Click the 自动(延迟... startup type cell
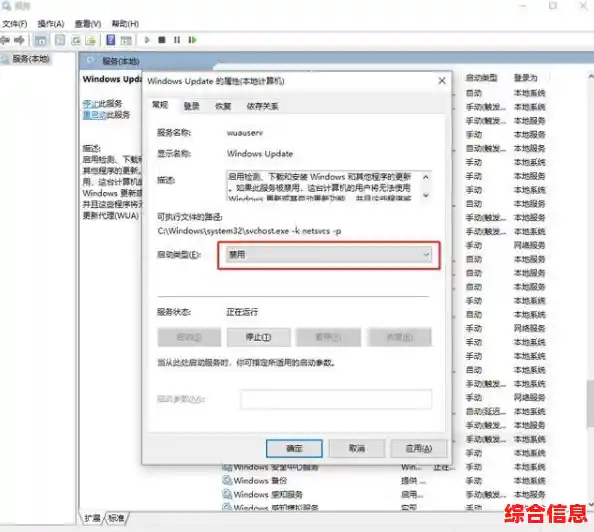 (x=486, y=412)
